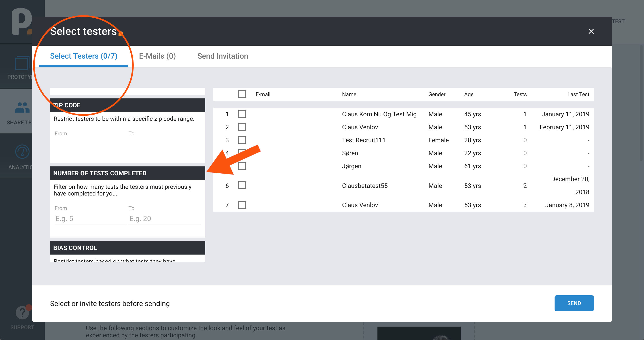This screenshot has width=644, height=340.
Task: Click the name Clausbetatest55
Action: pos(365,186)
